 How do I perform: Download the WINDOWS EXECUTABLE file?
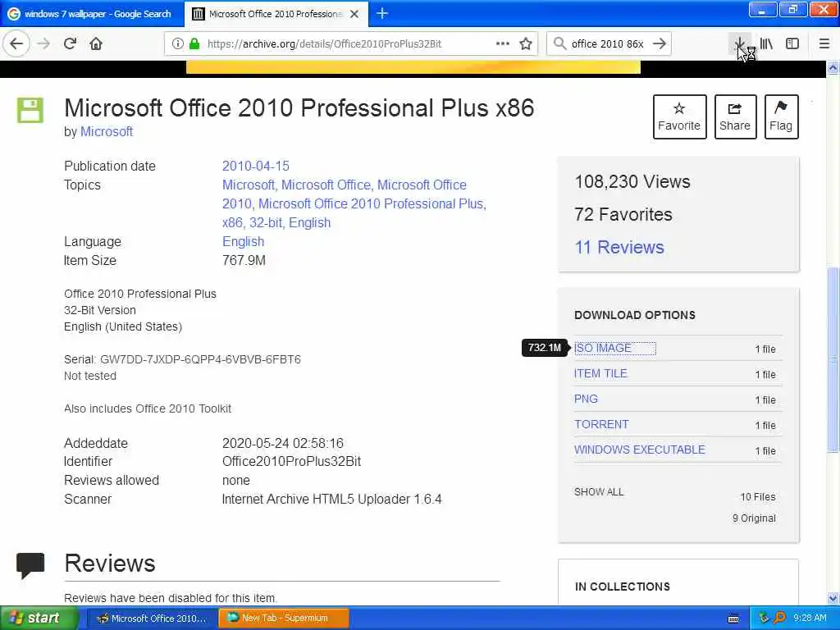(x=640, y=450)
